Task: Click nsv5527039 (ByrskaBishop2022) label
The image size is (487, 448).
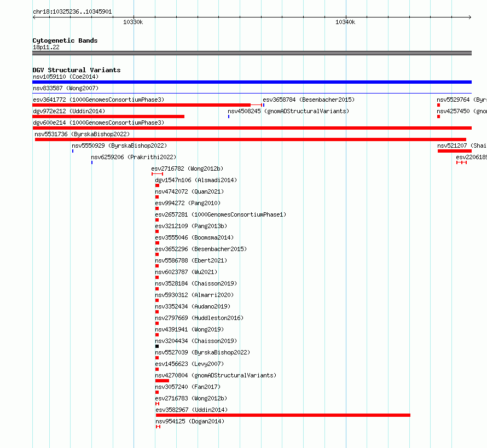Action: (202, 352)
